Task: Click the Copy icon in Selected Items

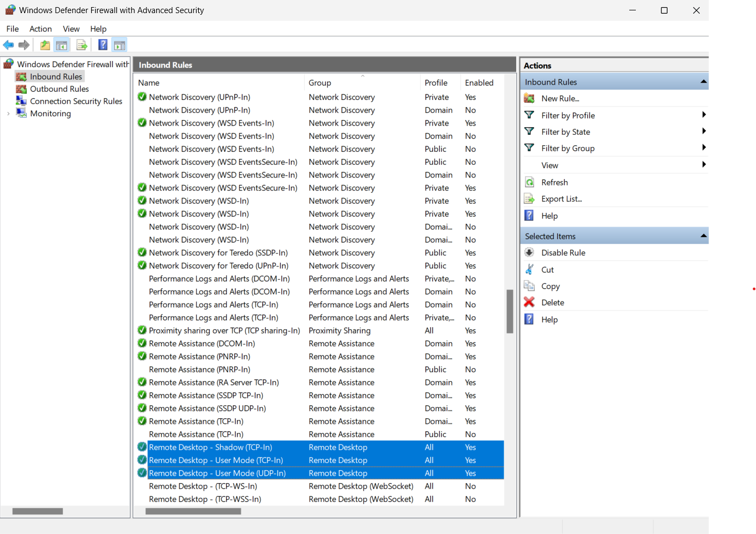Action: click(529, 286)
